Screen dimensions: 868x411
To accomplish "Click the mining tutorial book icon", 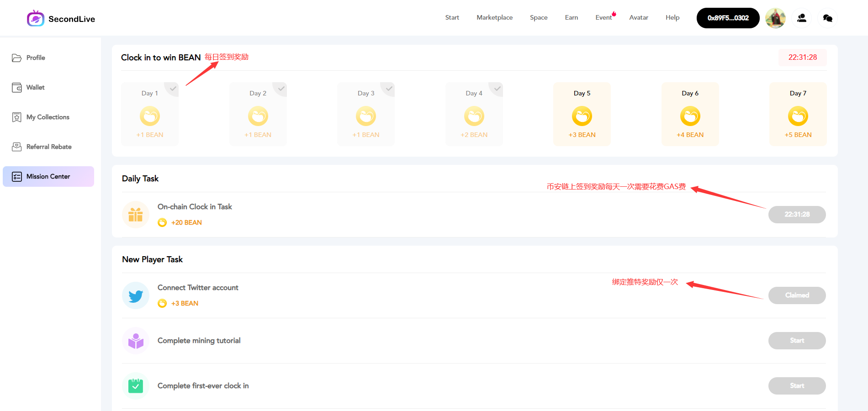I will [x=136, y=341].
